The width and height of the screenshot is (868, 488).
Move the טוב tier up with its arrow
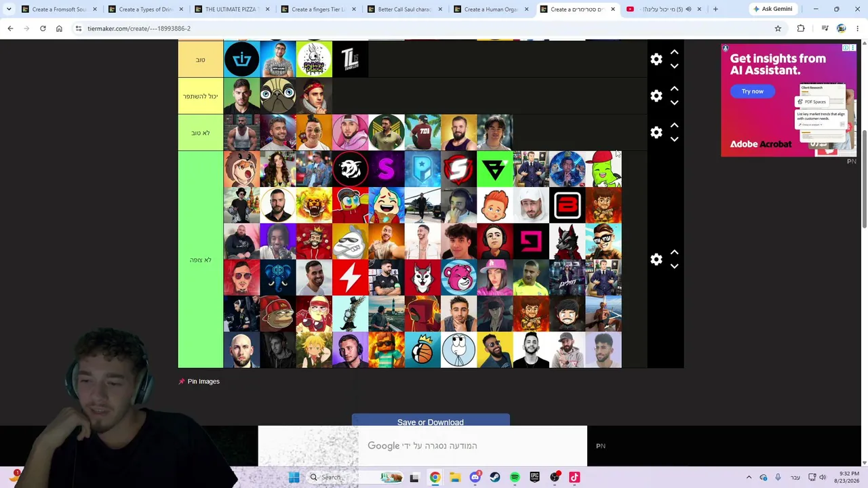pos(674,52)
